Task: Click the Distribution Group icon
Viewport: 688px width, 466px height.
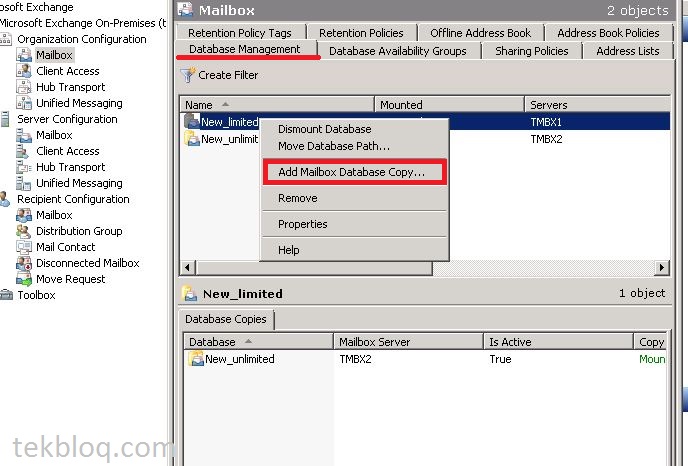Action: [24, 231]
